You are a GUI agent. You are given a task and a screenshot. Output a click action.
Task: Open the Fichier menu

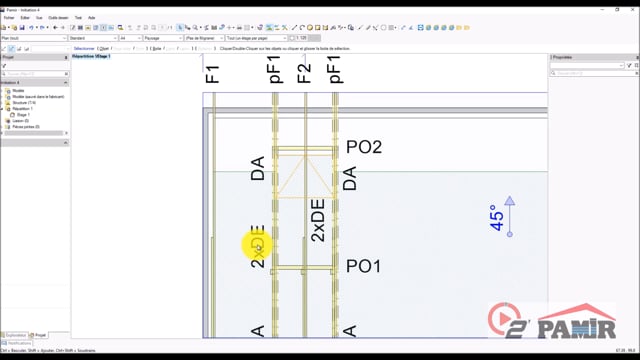coord(9,18)
